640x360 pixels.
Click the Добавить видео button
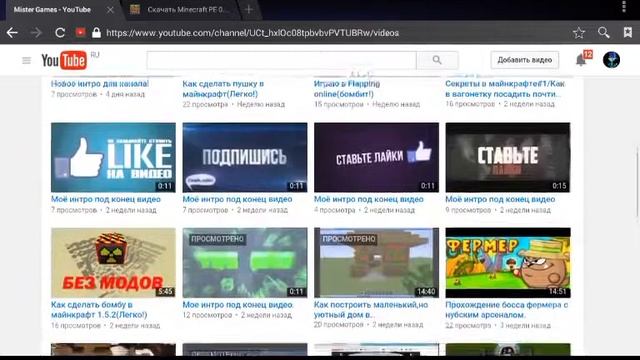524,60
